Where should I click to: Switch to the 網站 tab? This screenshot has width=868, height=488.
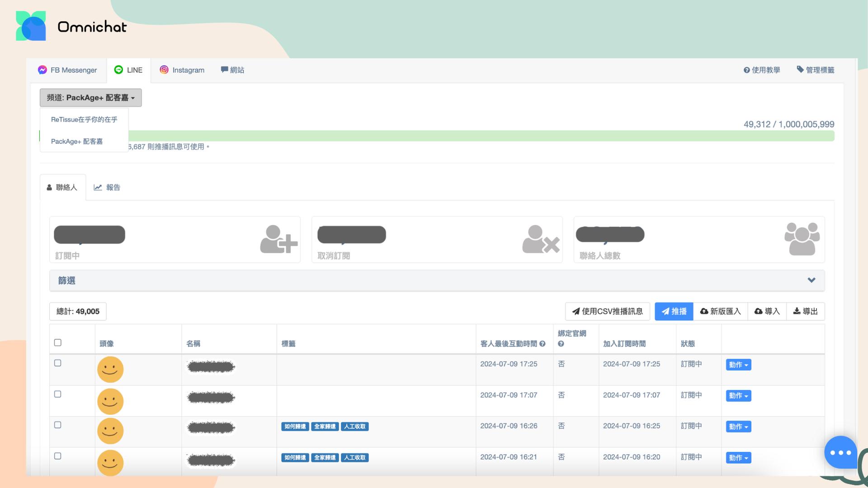click(232, 70)
